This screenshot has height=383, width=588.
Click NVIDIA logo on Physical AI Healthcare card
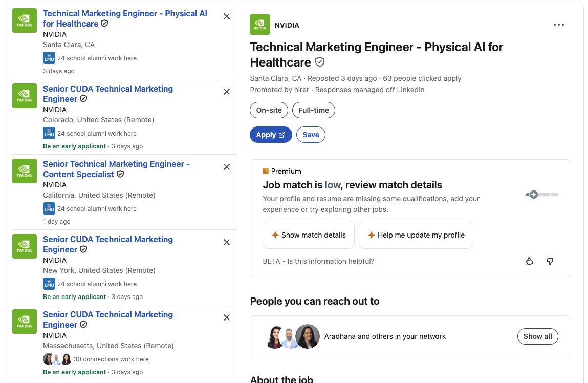[25, 20]
